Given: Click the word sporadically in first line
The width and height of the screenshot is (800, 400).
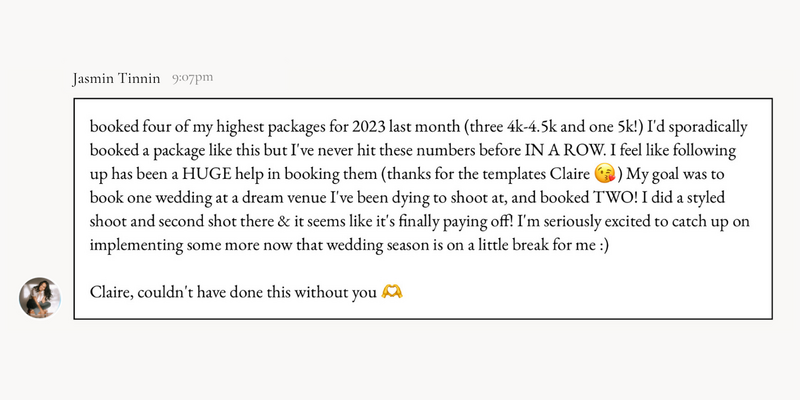Looking at the screenshot, I should coord(707,128).
